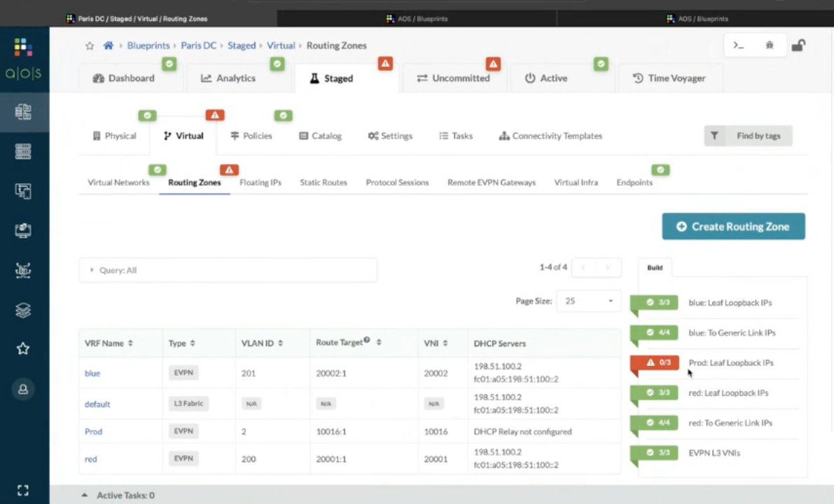The height and width of the screenshot is (504, 834).
Task: Toggle fullscreen icon at sidebar bottom
Action: (x=23, y=490)
